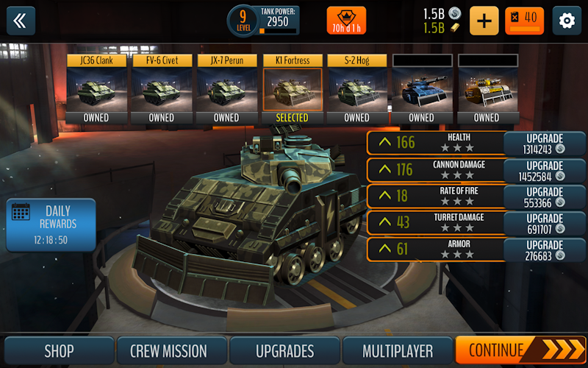Open the settings gear icon

point(567,21)
